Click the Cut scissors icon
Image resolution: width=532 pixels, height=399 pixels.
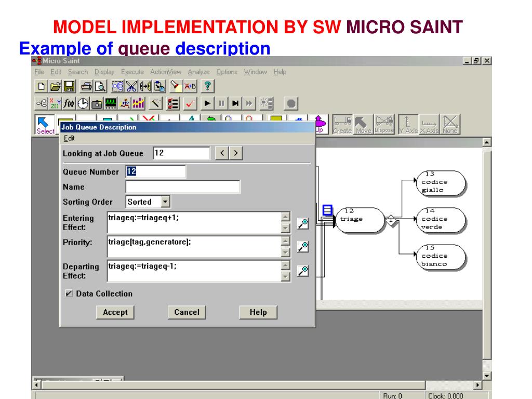pos(131,86)
